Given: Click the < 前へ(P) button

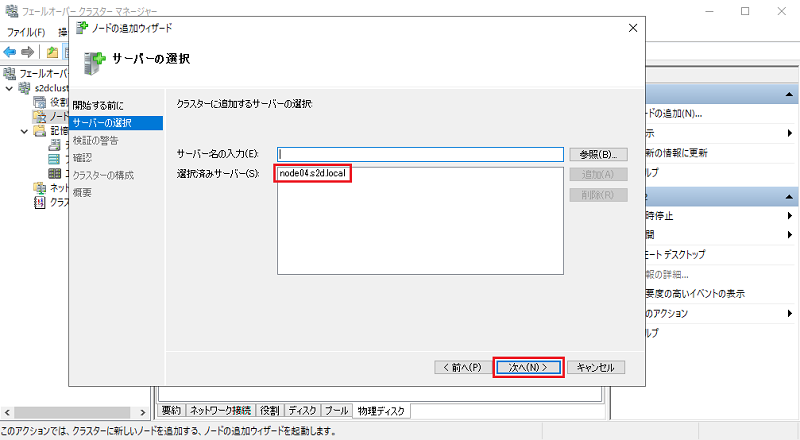Looking at the screenshot, I should [x=463, y=367].
